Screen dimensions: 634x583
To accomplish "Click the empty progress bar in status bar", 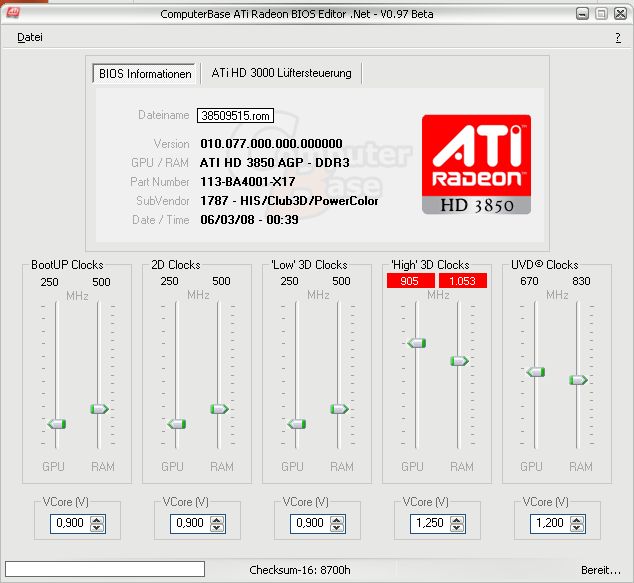I will tap(105, 569).
